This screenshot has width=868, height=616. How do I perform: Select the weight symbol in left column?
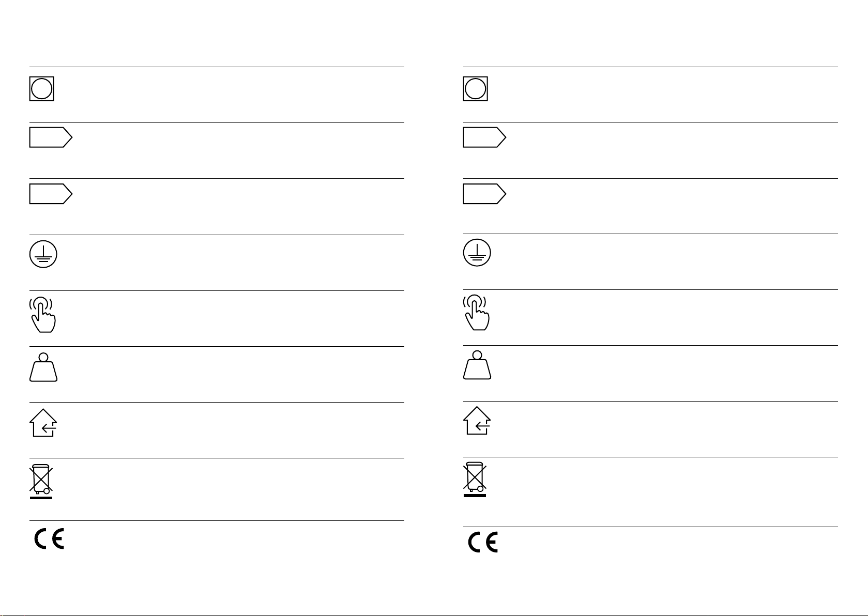(43, 367)
